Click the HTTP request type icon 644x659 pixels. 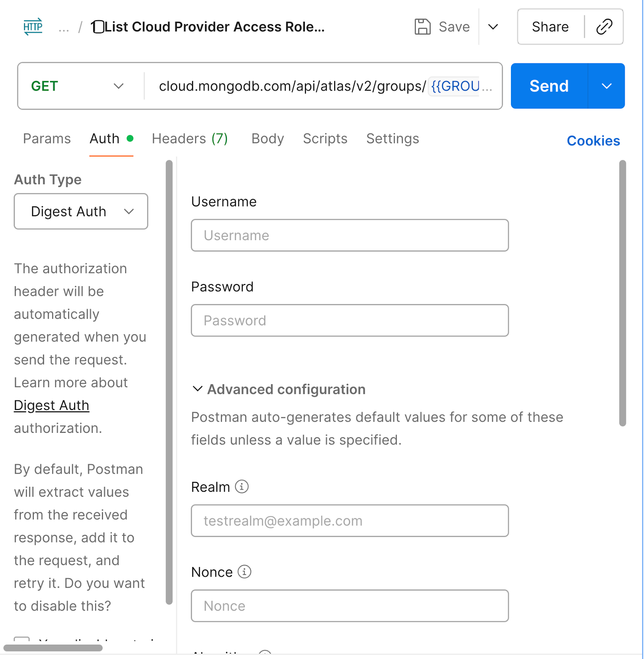pos(33,27)
